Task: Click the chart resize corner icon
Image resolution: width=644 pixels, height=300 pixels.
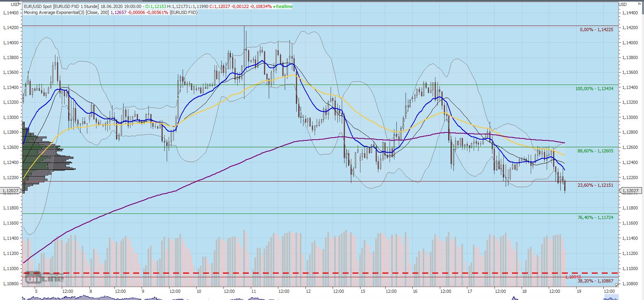Action: pyautogui.click(x=617, y=284)
